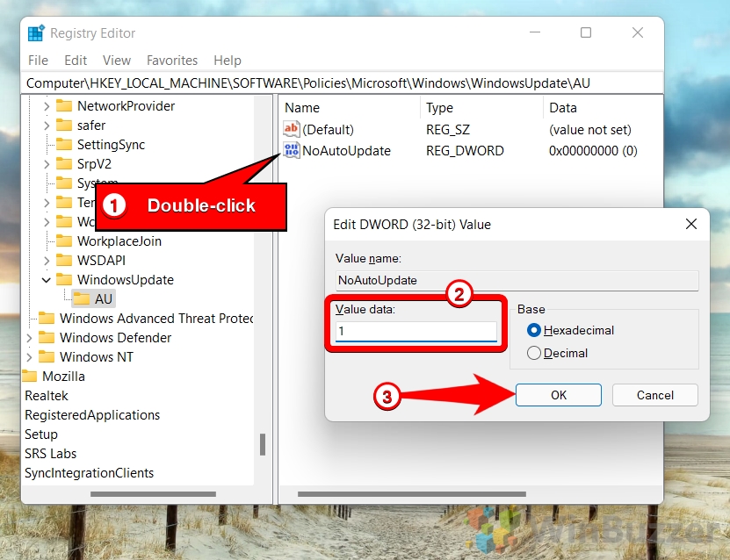Click the Registry Editor app icon in title bar

[x=36, y=33]
